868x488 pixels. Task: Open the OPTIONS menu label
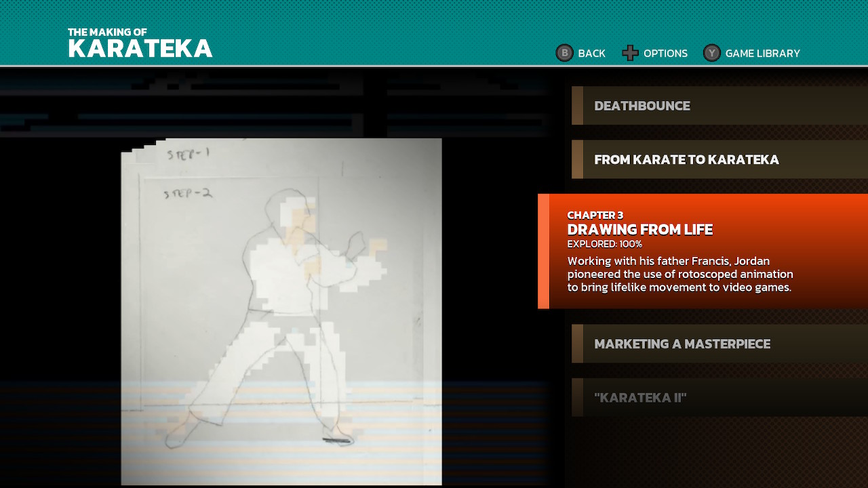[x=665, y=54]
